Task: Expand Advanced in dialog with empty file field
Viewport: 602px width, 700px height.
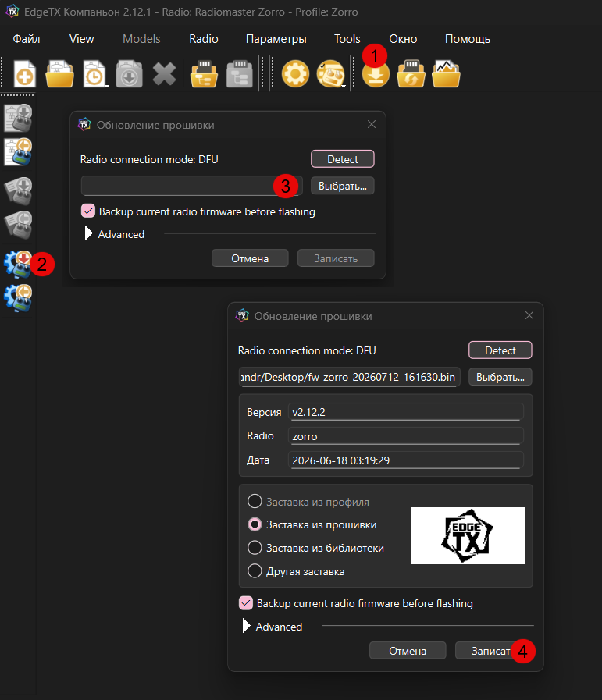Action: click(x=88, y=233)
